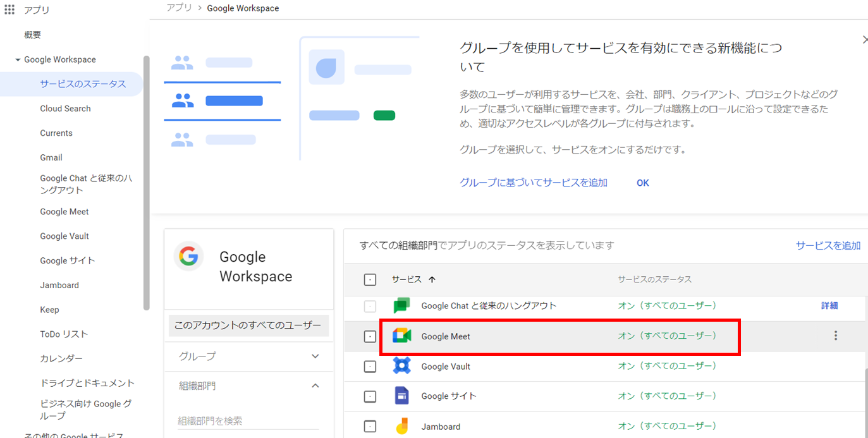Image resolution: width=868 pixels, height=438 pixels.
Task: Open Google Meet in the sidebar
Action: pos(64,212)
